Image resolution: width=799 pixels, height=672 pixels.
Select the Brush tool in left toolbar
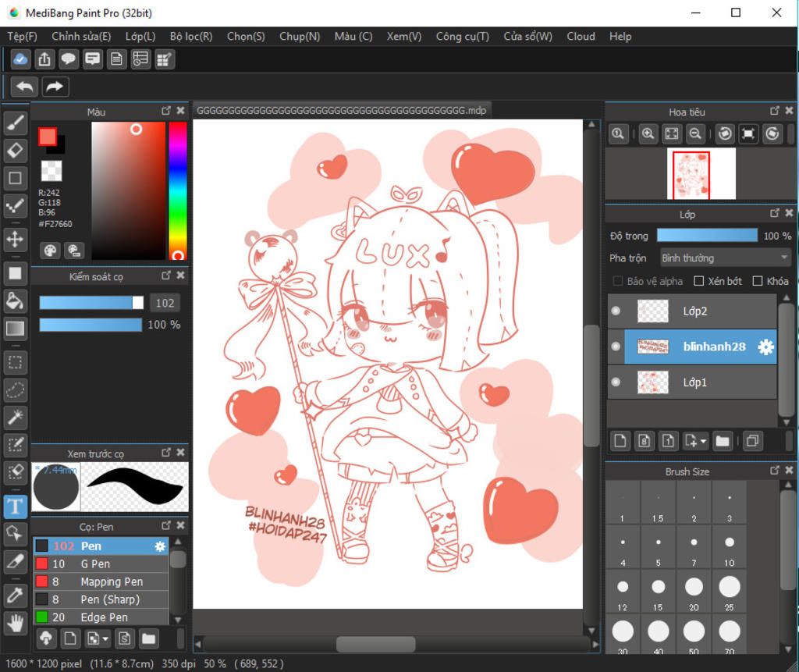pos(16,123)
